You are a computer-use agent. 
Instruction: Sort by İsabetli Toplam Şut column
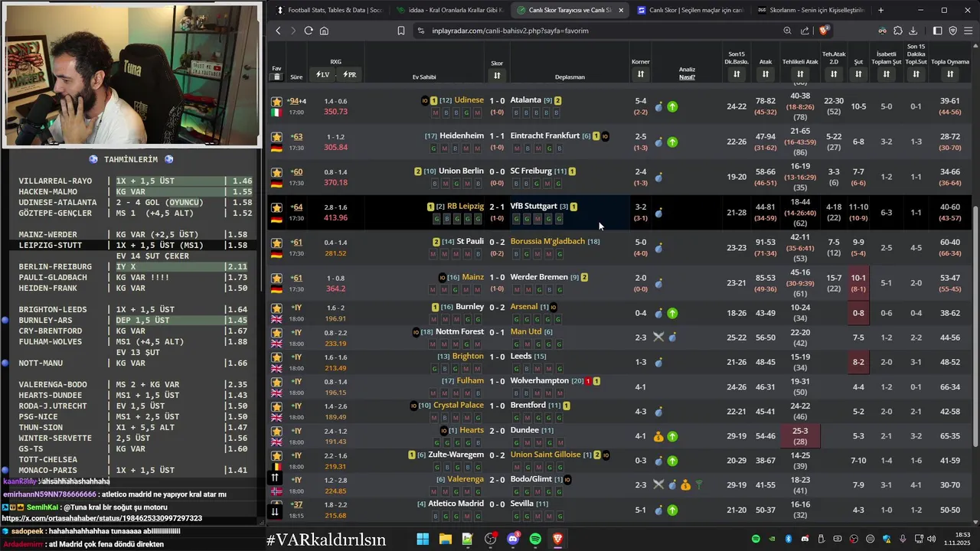click(887, 74)
